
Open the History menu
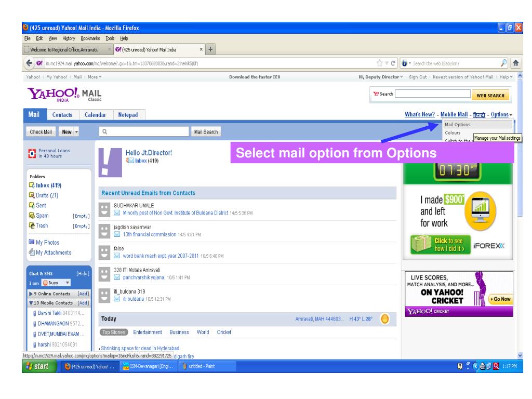(x=69, y=38)
